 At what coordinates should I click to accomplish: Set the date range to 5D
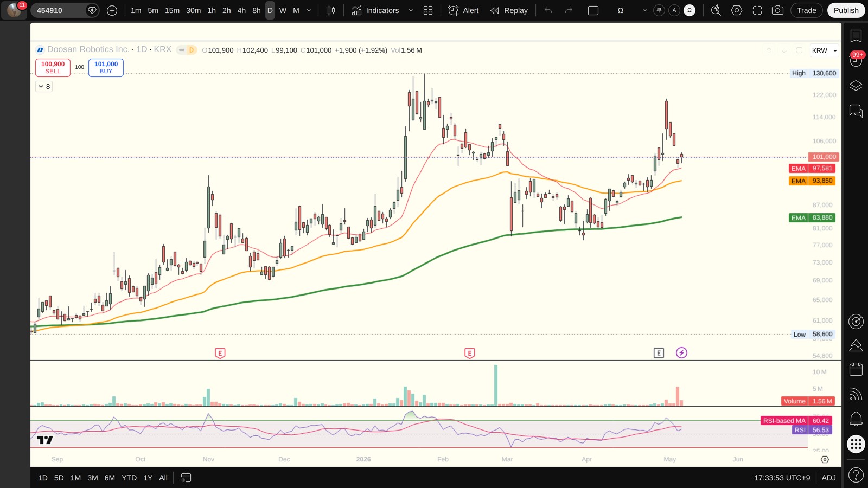click(59, 478)
